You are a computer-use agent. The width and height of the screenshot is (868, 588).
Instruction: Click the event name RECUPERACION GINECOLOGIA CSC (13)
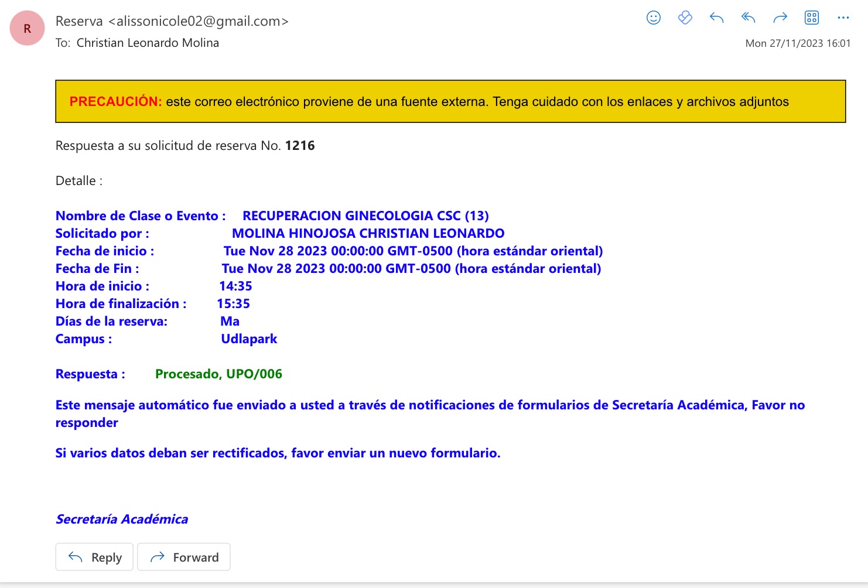[x=365, y=216]
